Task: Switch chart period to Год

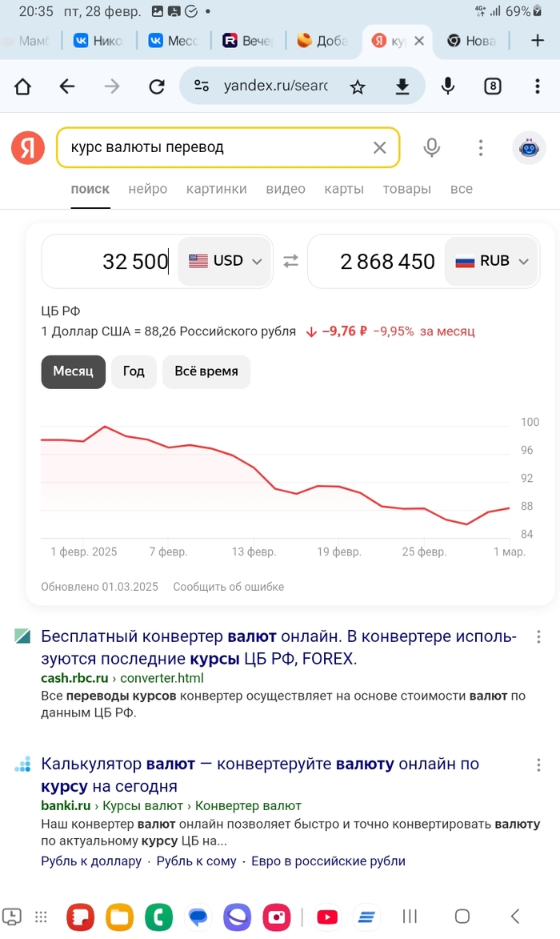Action: coord(134,371)
